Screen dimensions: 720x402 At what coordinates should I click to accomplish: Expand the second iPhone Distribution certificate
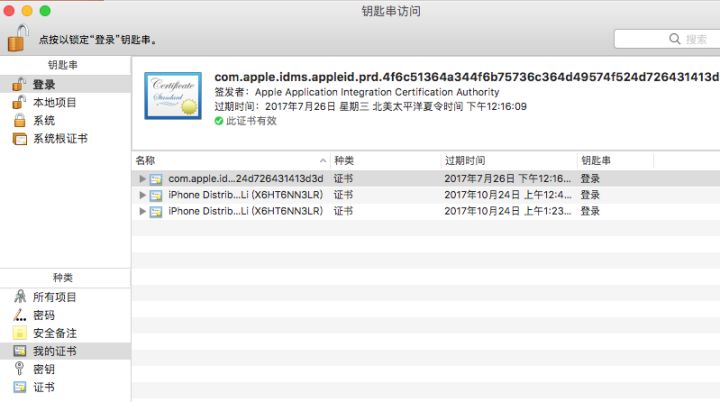(143, 212)
